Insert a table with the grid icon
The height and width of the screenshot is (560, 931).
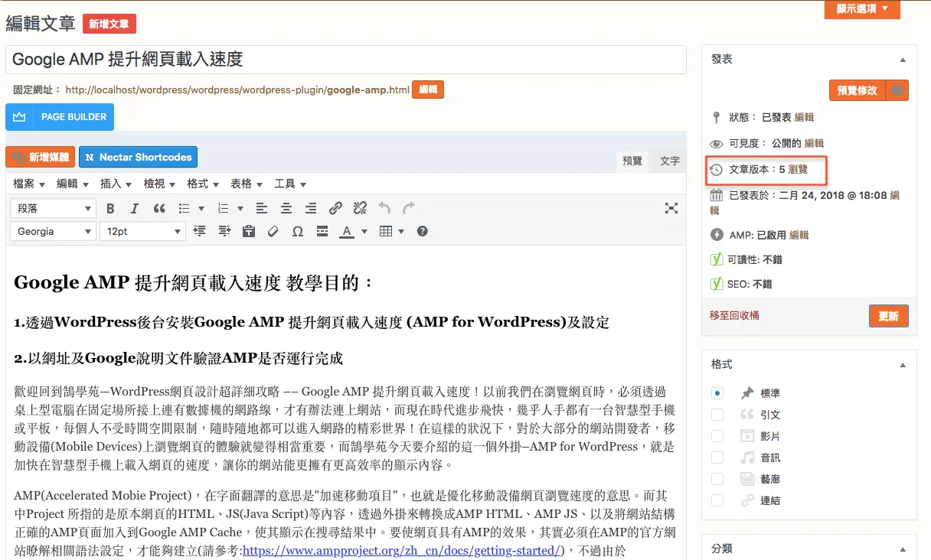tap(386, 231)
